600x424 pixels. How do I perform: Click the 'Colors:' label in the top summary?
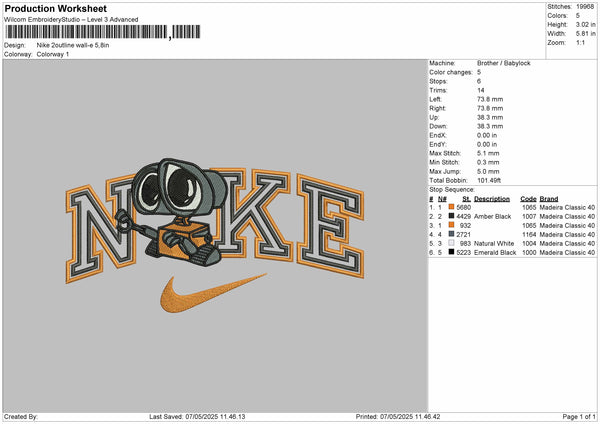(558, 16)
